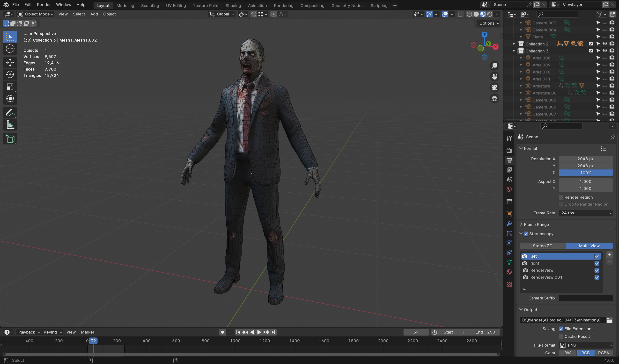Activate the Transform tool
Screen dimensions: 619x364
pos(10,99)
